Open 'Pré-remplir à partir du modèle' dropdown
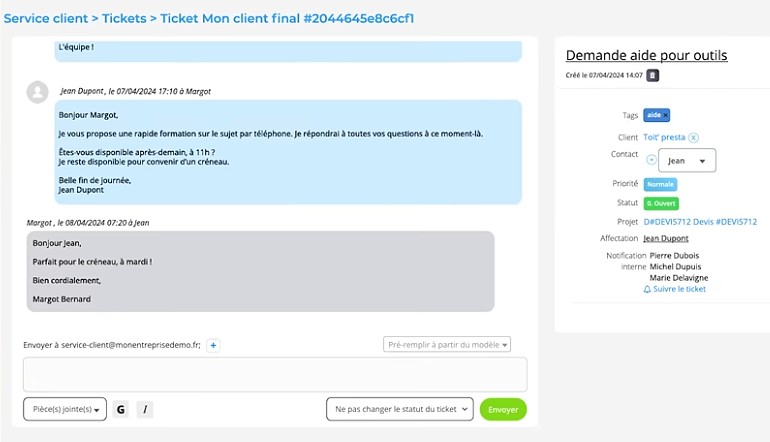 pyautogui.click(x=447, y=344)
